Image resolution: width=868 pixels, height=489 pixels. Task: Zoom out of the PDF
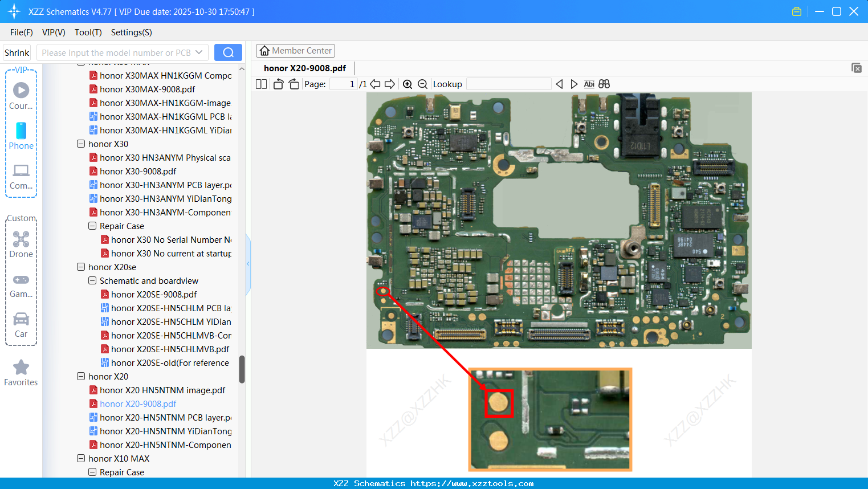tap(422, 84)
